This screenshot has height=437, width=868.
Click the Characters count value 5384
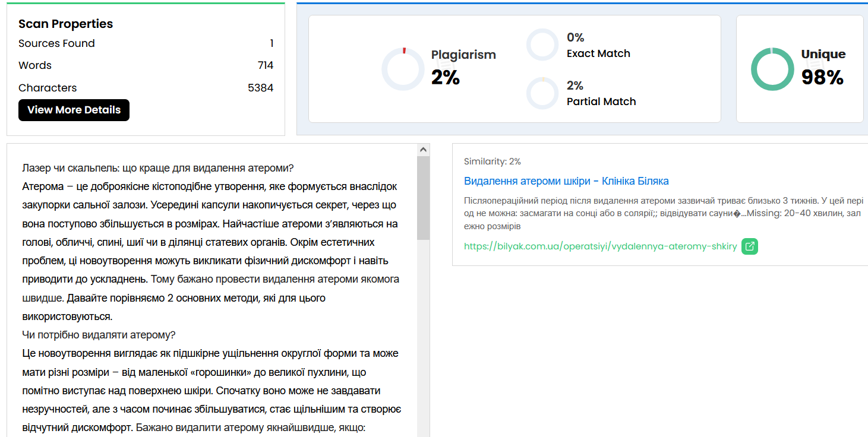tap(261, 88)
